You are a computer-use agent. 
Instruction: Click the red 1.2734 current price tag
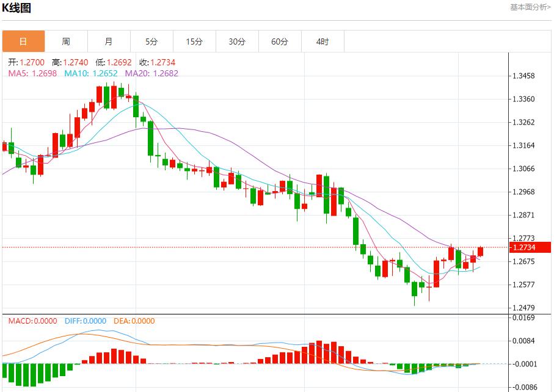530,247
